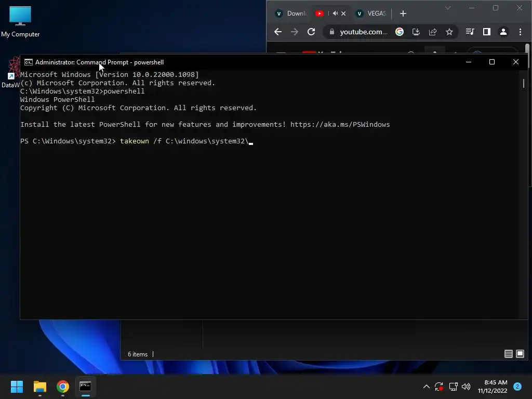
Task: Click the takeown command line
Action: (137, 141)
